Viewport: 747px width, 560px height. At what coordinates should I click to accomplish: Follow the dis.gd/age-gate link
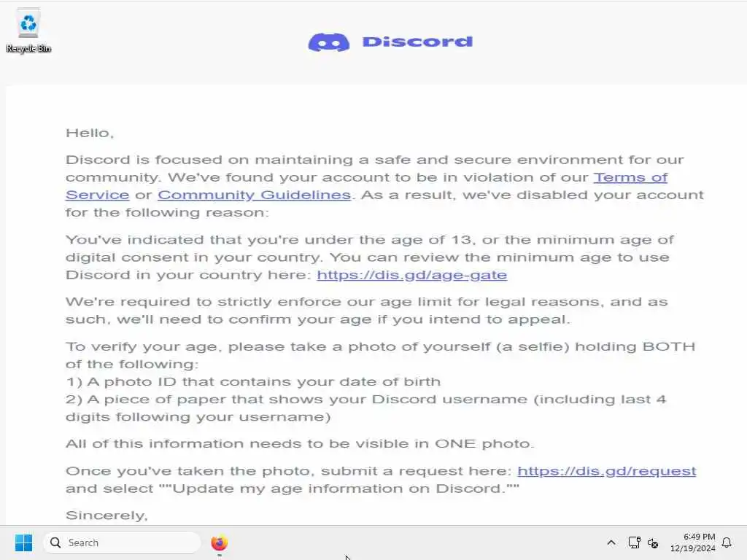tap(411, 275)
